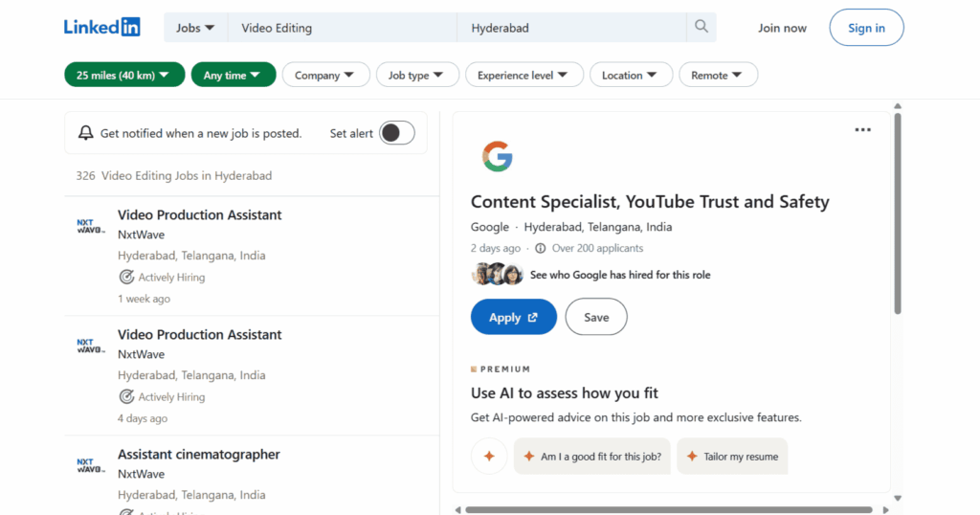The image size is (980, 515).
Task: Click the horizontal scrollbar at bottom
Action: coord(669,510)
